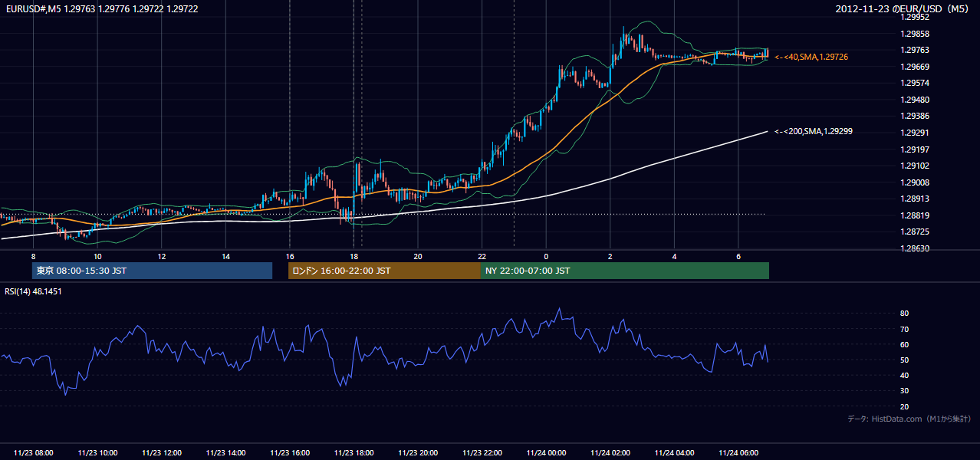
Task: Click the 11/24 00:00 time label
Action: click(546, 452)
